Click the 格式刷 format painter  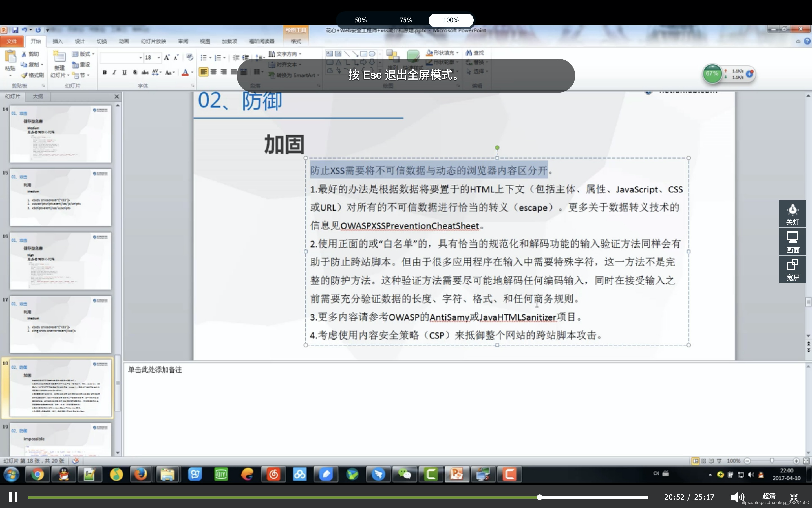32,75
